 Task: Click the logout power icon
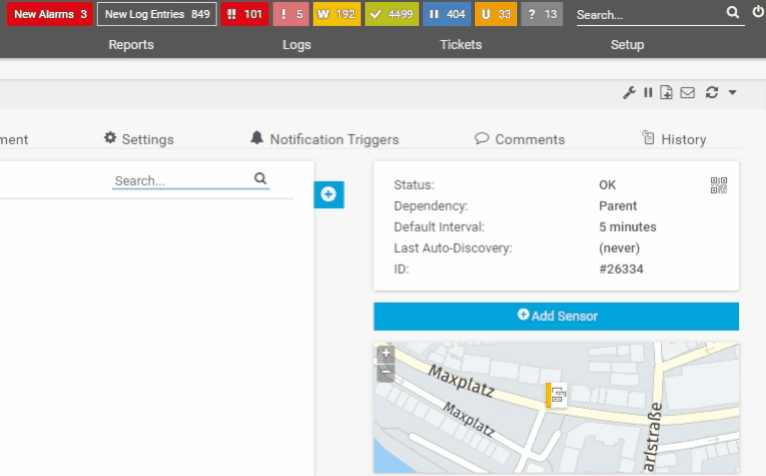click(758, 13)
